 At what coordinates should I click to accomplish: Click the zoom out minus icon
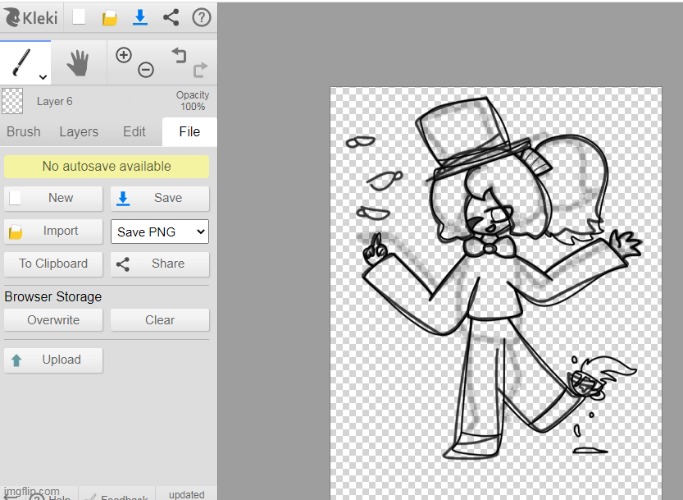coord(146,69)
